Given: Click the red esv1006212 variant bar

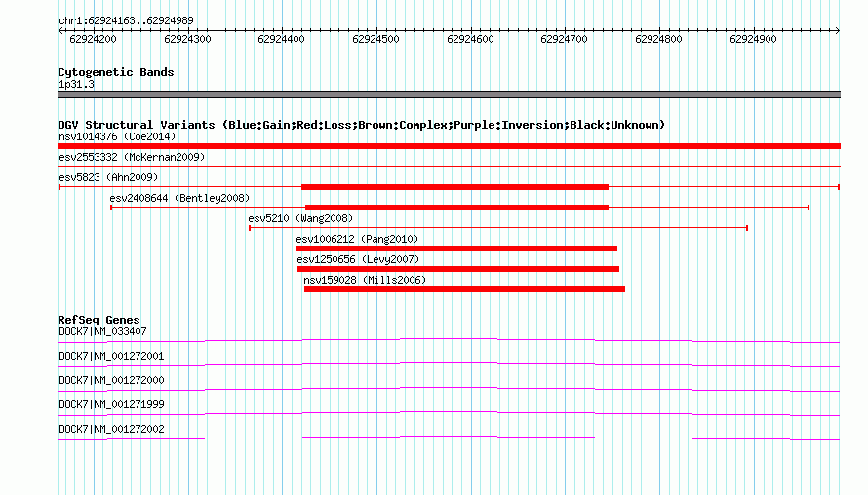Looking at the screenshot, I should (456, 248).
